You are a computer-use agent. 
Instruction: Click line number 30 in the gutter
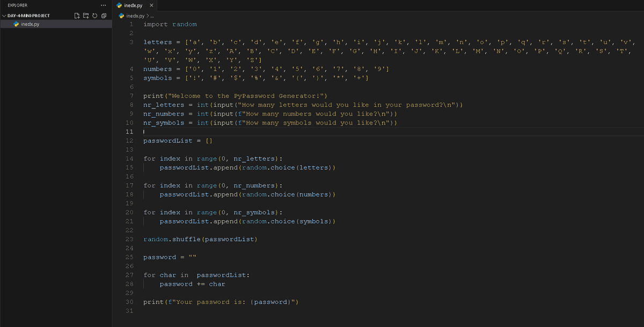coord(129,302)
